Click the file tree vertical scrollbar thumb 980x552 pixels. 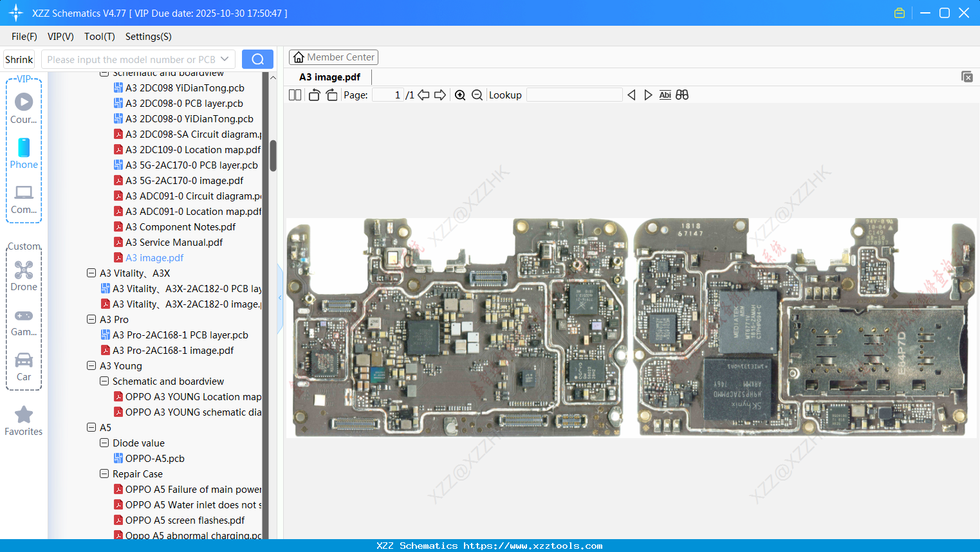point(273,156)
